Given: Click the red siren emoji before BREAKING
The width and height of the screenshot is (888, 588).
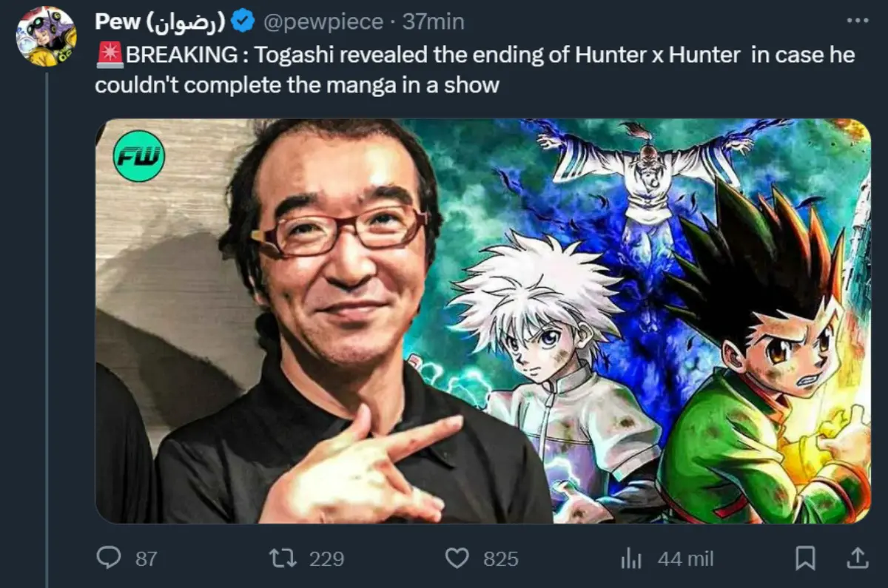Looking at the screenshot, I should [110, 55].
